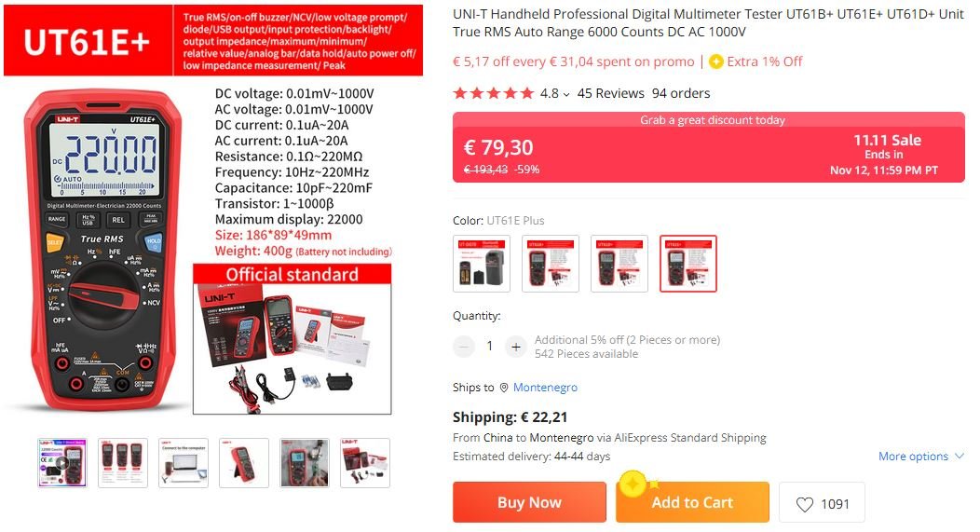Click the five-star rating icons
The height and width of the screenshot is (532, 980).
point(494,93)
